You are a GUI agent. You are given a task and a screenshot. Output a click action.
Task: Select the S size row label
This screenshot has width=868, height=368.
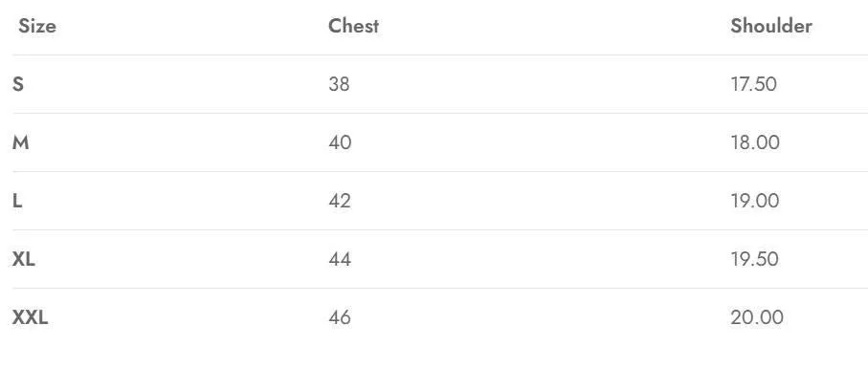[x=18, y=84]
